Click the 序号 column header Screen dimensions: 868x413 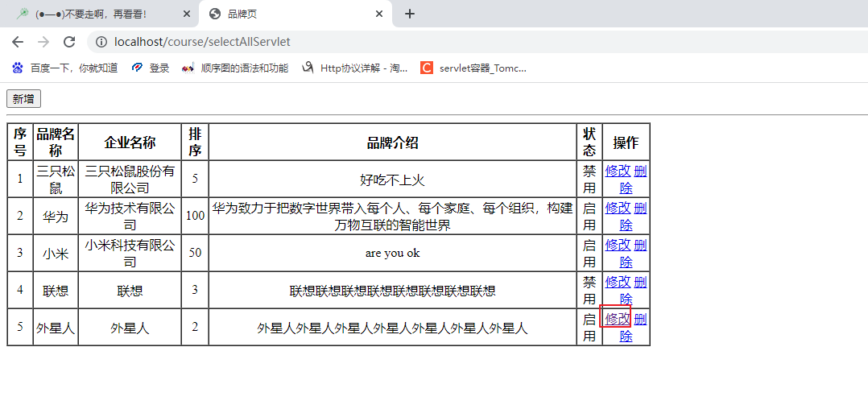[x=20, y=142]
